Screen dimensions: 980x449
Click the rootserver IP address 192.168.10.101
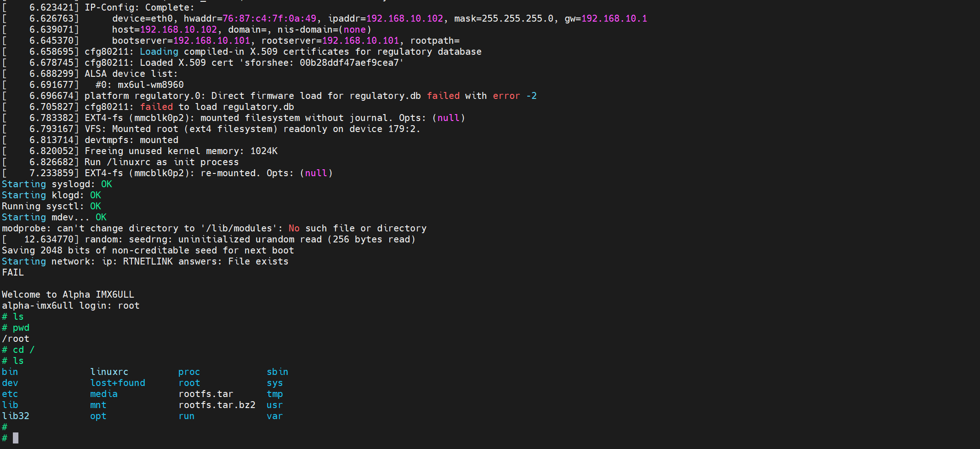pos(360,40)
